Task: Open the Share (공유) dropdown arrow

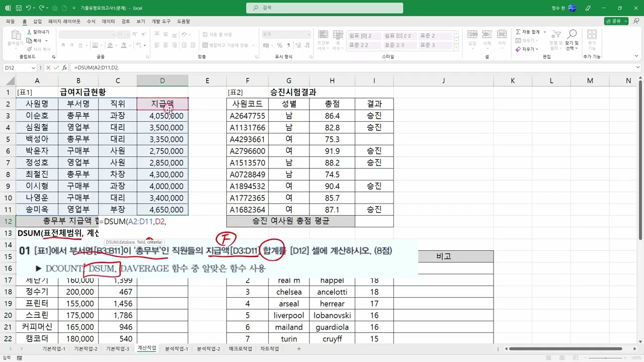Action: (625, 21)
